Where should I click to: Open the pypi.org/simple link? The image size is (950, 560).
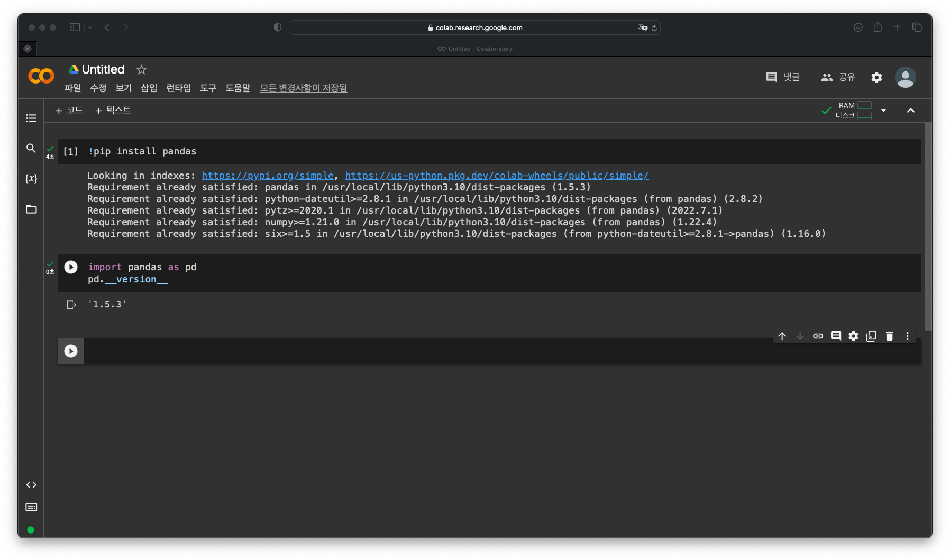(268, 176)
